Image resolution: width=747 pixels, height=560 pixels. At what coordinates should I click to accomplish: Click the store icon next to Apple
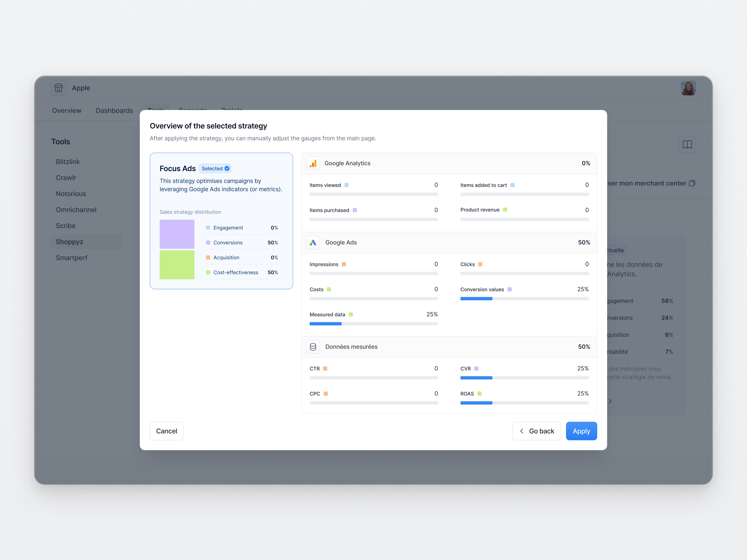point(58,88)
